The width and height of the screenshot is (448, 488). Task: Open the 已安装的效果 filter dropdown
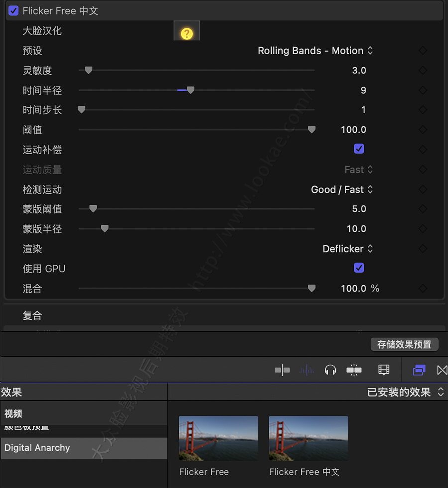click(405, 392)
